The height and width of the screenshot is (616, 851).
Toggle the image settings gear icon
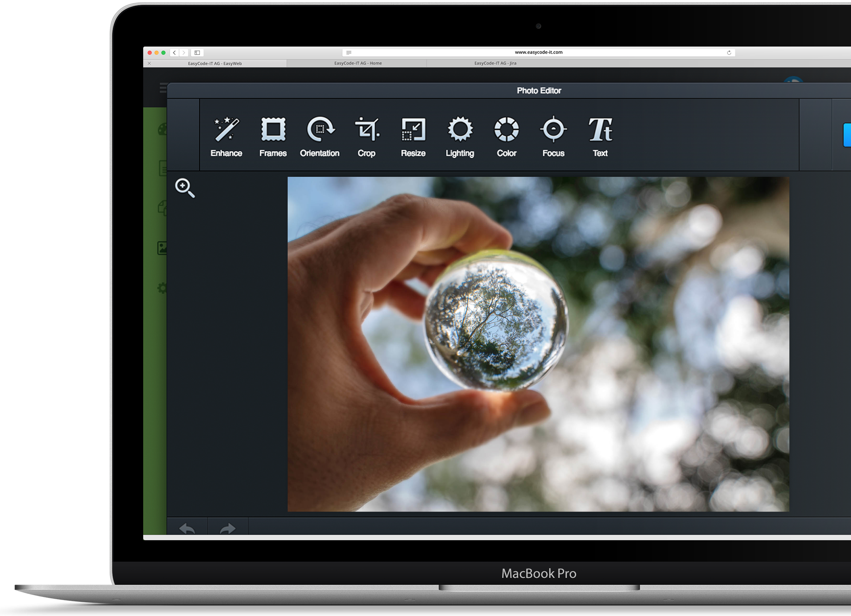[162, 288]
